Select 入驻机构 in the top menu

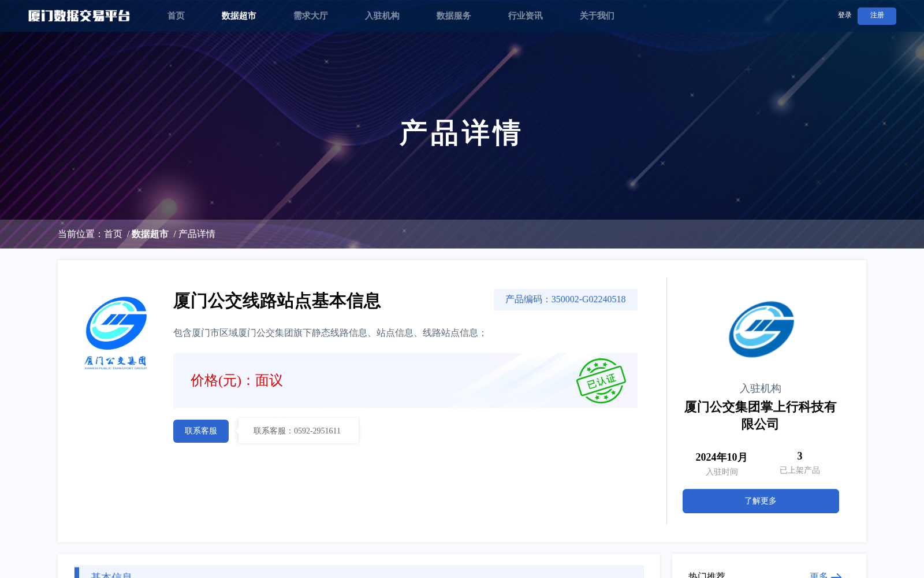point(382,16)
